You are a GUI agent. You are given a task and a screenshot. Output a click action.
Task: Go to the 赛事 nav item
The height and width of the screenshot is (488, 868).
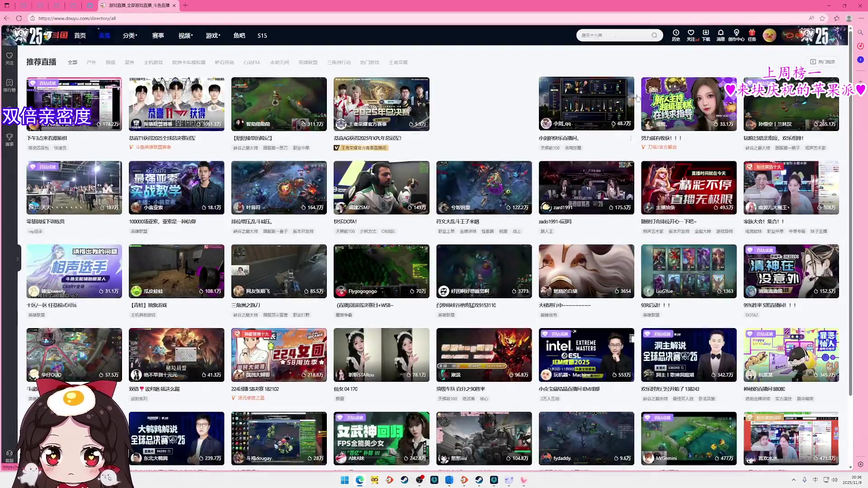158,35
